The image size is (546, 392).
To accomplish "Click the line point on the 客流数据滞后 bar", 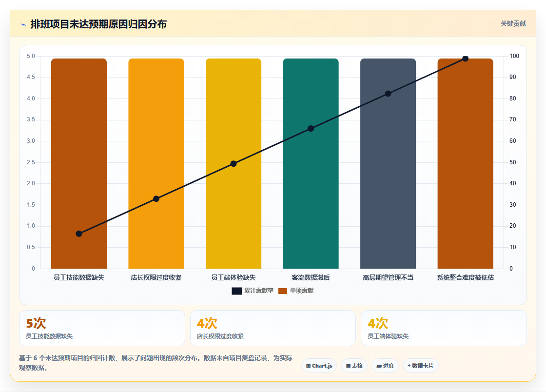I will click(311, 128).
